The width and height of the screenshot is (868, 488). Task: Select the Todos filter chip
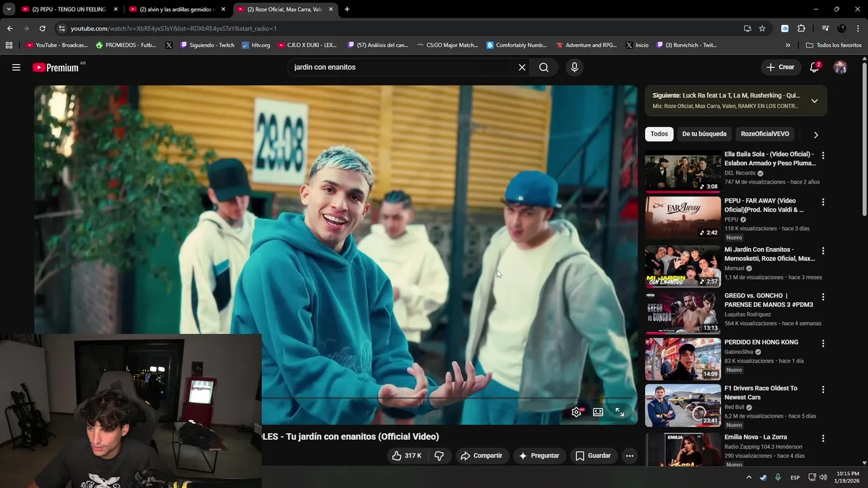click(x=659, y=134)
